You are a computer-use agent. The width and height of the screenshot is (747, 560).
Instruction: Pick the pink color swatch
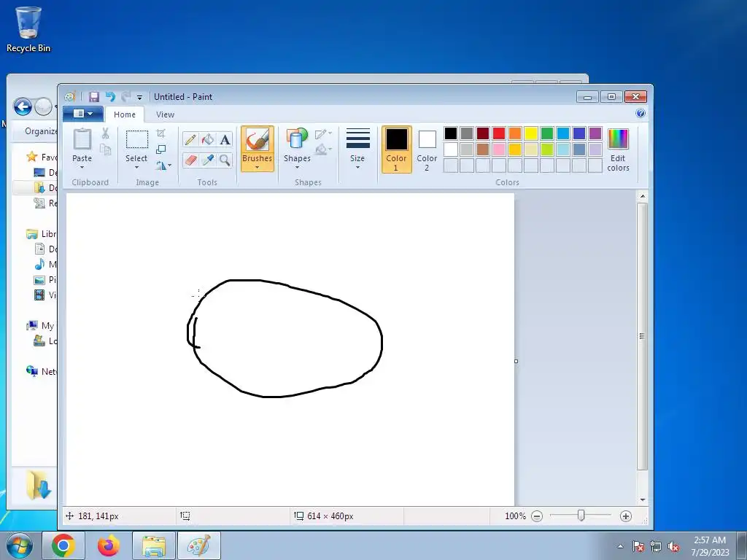click(x=499, y=149)
